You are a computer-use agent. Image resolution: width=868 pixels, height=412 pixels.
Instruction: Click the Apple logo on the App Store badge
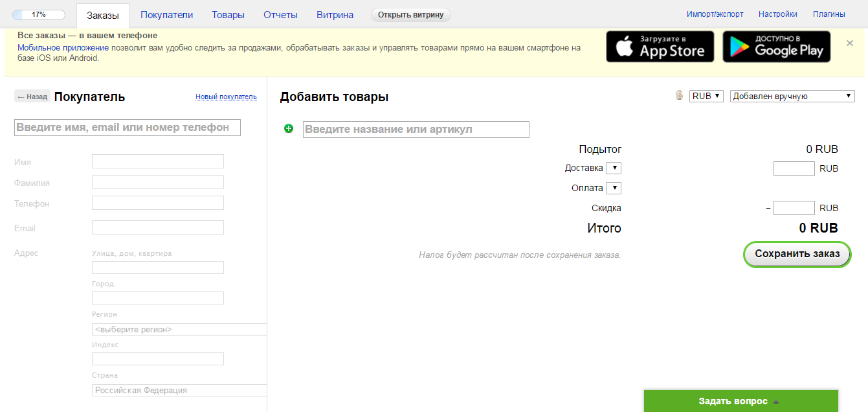(x=625, y=45)
